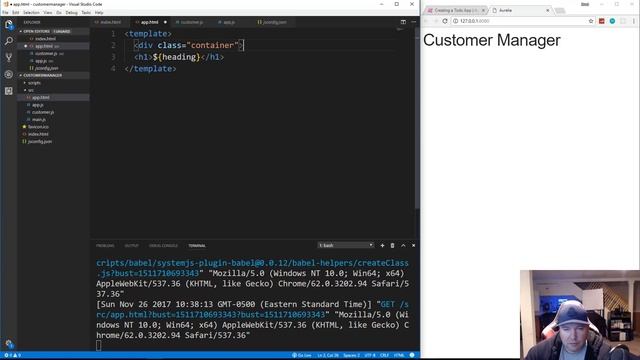
Task: Open the Explorer view in the activity bar
Action: click(x=9, y=24)
